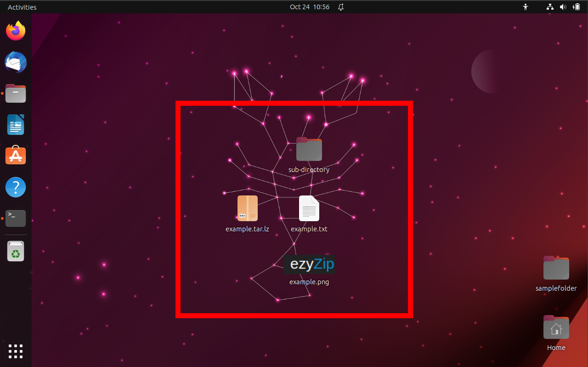The height and width of the screenshot is (367, 588).
Task: Select the example.txt file
Action: [x=309, y=208]
